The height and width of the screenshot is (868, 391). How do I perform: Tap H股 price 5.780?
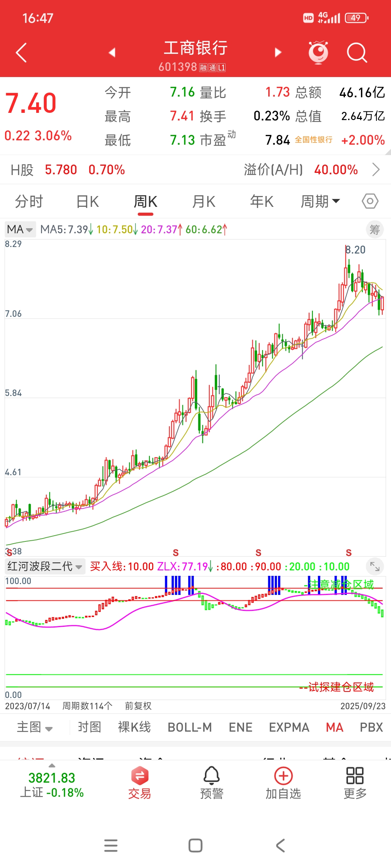[61, 170]
